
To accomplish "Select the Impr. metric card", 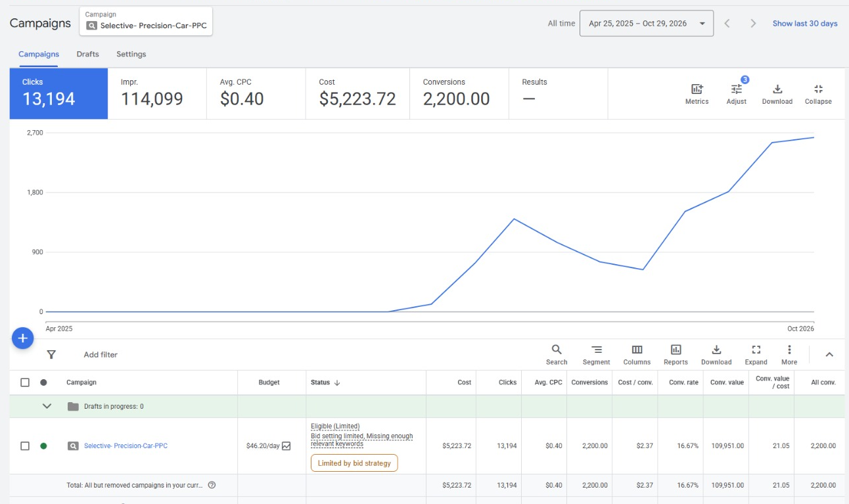I will pos(157,94).
